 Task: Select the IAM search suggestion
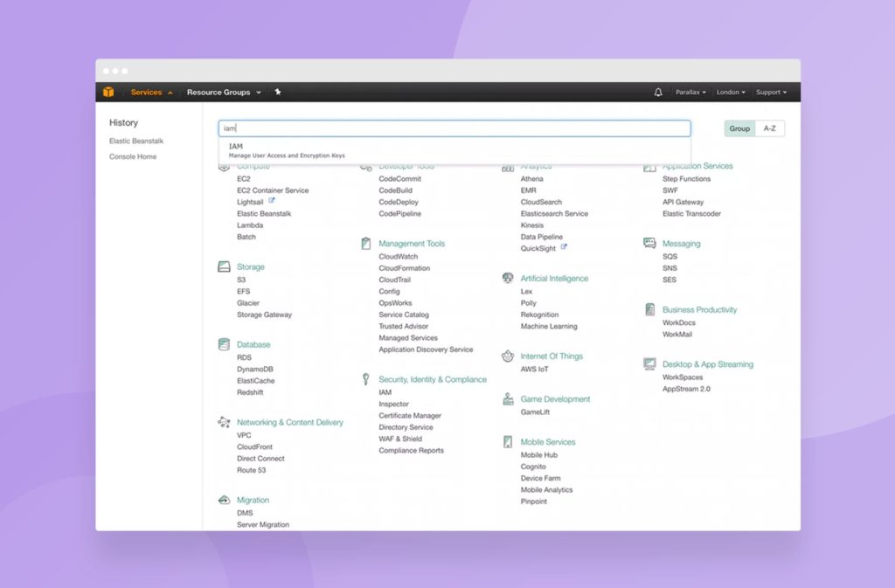coord(454,150)
